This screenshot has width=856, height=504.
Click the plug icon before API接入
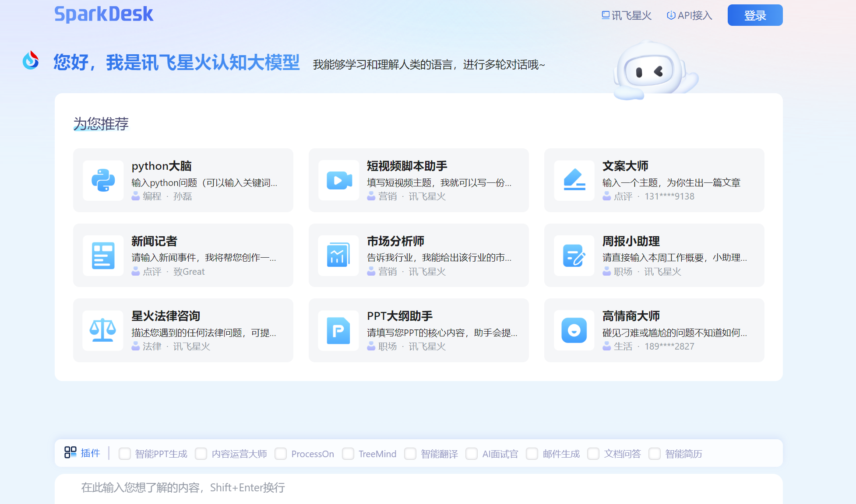pos(671,15)
